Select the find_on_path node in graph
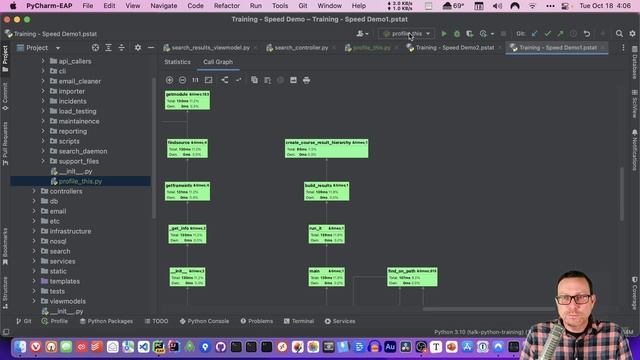The width and height of the screenshot is (640, 360). (x=412, y=277)
